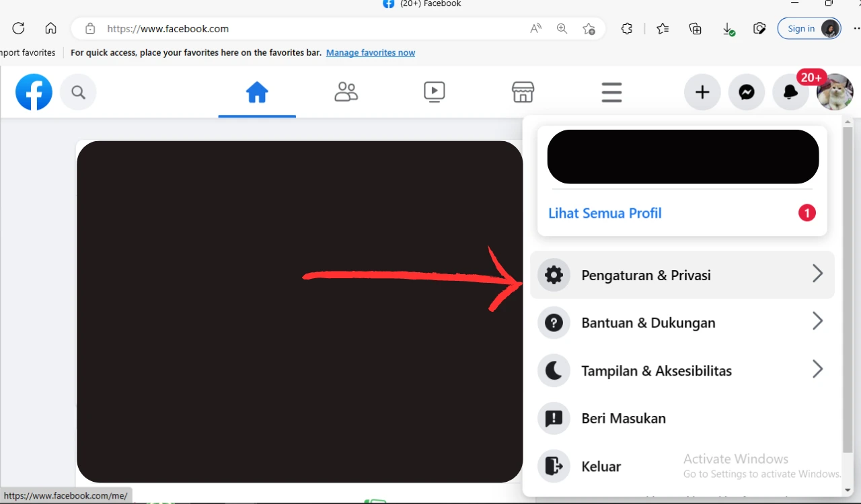Open the Messenger icon
This screenshot has width=861, height=504.
click(747, 92)
